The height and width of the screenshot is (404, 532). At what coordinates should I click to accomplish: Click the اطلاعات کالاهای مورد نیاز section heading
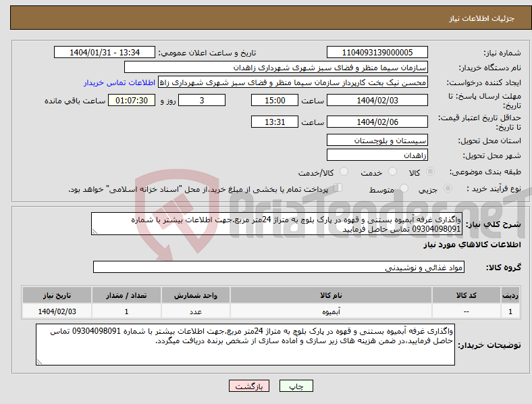(472, 245)
